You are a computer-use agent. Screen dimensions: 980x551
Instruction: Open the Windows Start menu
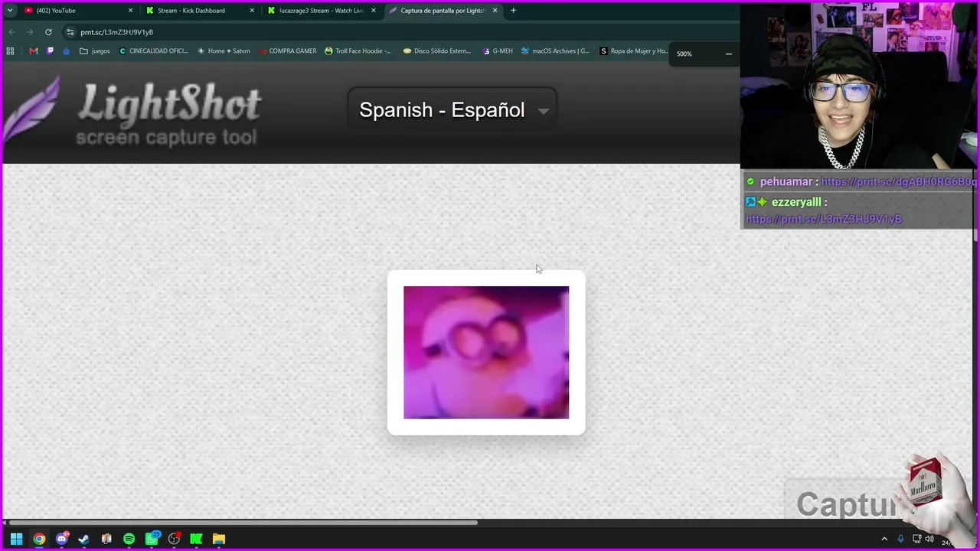click(16, 539)
